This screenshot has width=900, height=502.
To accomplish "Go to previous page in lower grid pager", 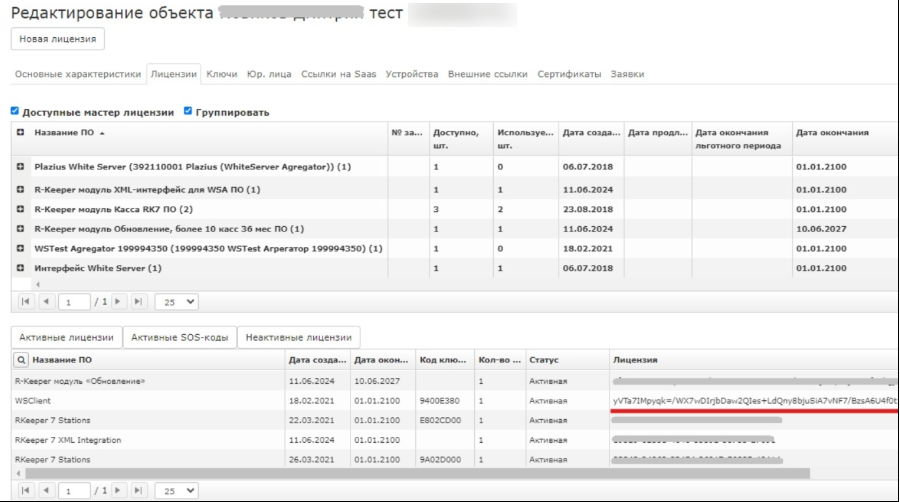I will (46, 490).
